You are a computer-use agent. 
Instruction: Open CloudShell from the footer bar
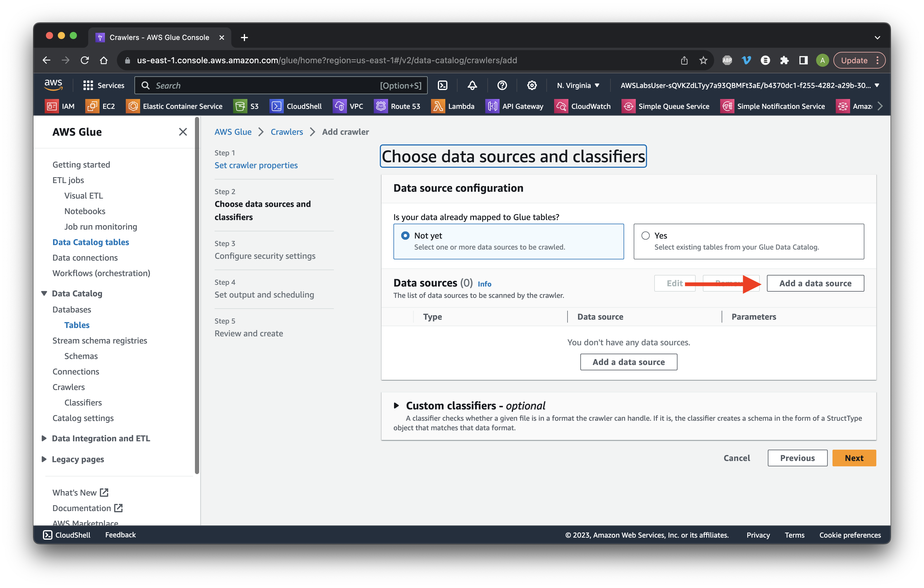[x=66, y=535]
